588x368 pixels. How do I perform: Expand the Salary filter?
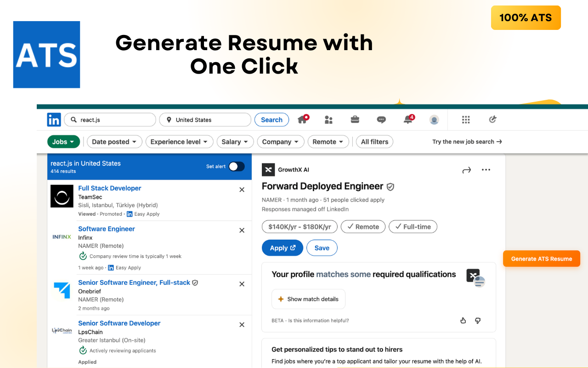[x=235, y=142]
